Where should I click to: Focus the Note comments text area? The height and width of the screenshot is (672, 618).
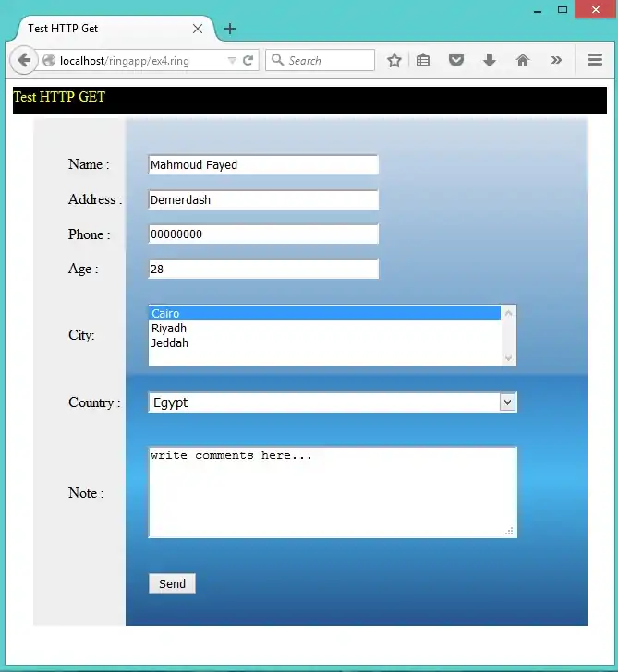(x=332, y=493)
